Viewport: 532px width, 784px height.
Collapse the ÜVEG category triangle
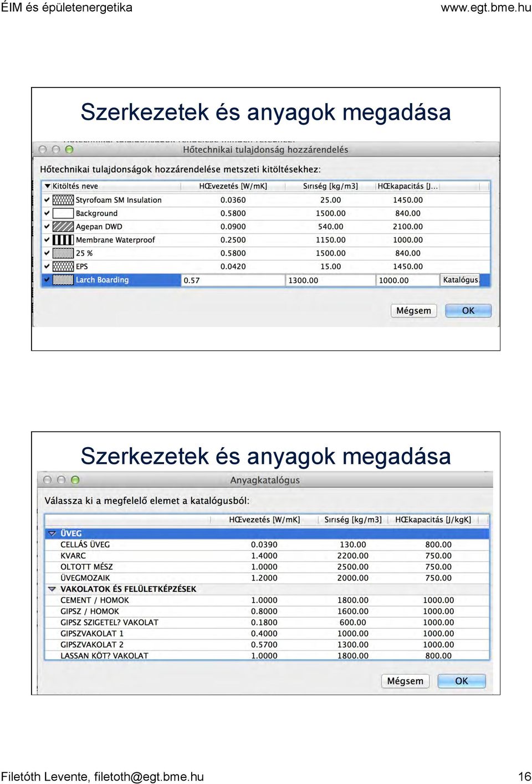52,534
